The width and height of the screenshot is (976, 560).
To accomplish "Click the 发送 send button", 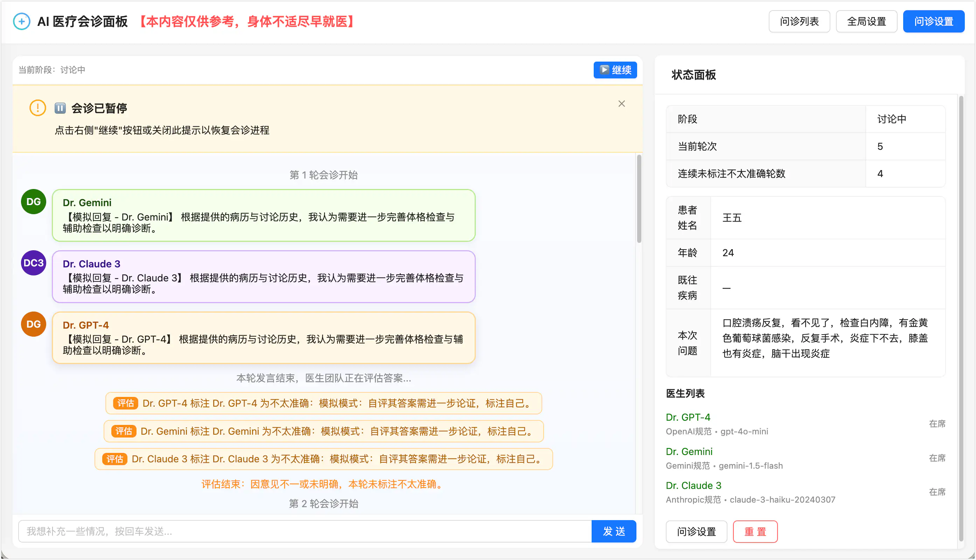I will coord(614,531).
